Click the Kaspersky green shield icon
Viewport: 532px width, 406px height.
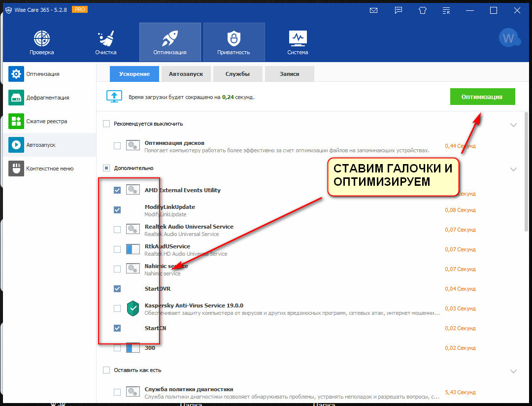(x=133, y=308)
